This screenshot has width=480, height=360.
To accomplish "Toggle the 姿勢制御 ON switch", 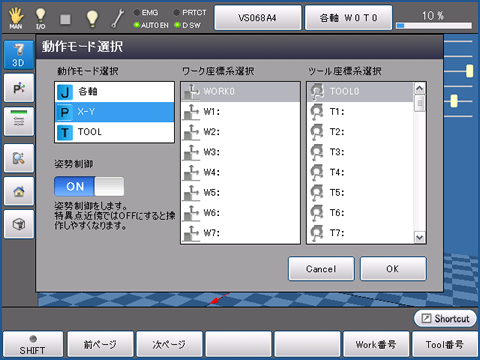I will click(x=89, y=186).
